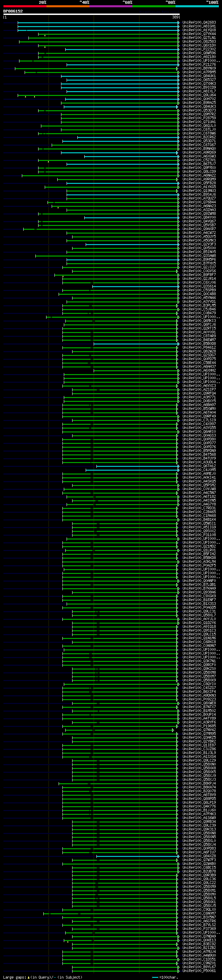Viewport: 222px width, 980px height.
Task: Click the green alignment bar for UniRef100_Q7NV42
Action: [120, 730]
